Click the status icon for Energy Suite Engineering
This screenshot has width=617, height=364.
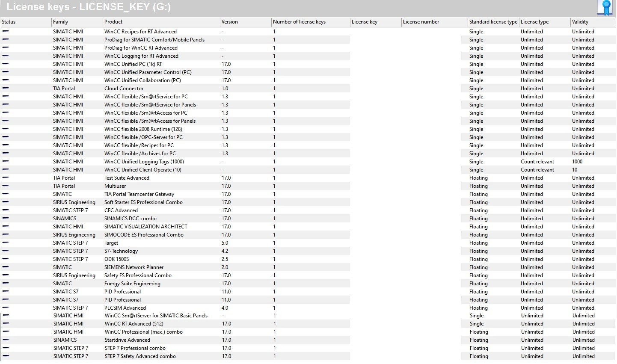(6, 283)
